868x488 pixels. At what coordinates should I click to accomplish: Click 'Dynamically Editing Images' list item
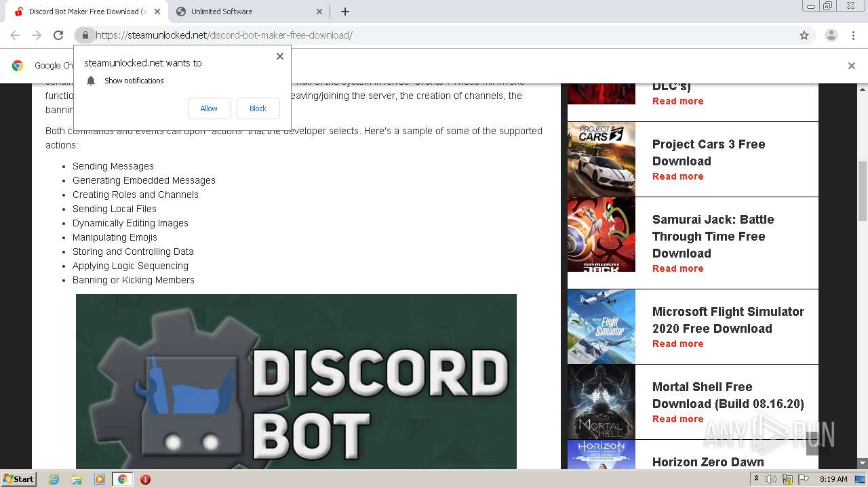(130, 223)
